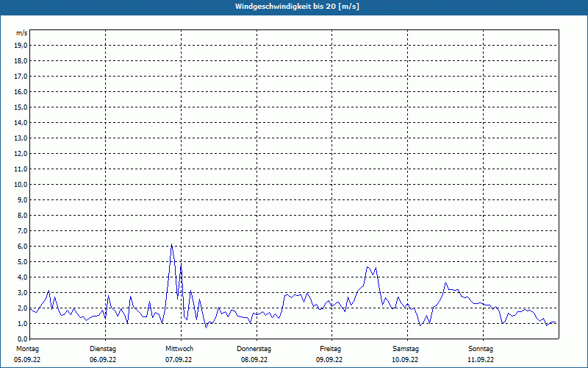Select the date 07.09.22

pyautogui.click(x=179, y=360)
